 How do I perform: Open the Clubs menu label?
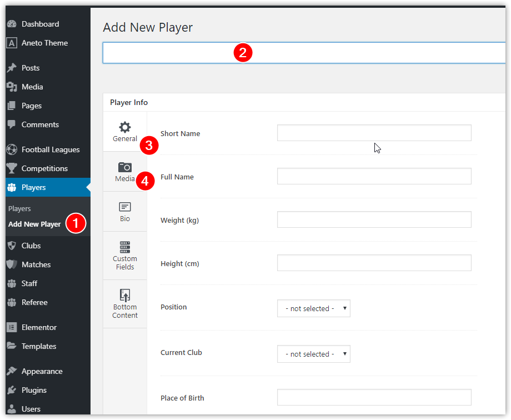[x=31, y=246]
